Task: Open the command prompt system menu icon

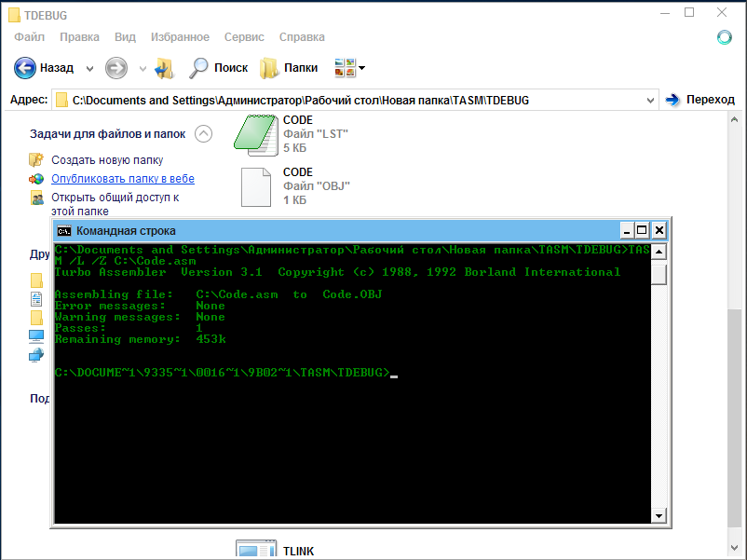Action: pos(64,231)
